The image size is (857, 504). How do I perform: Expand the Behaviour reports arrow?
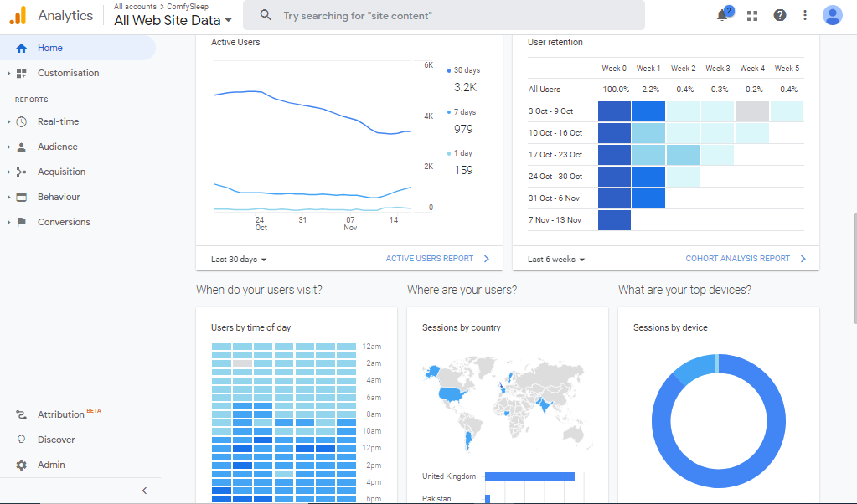coord(8,197)
